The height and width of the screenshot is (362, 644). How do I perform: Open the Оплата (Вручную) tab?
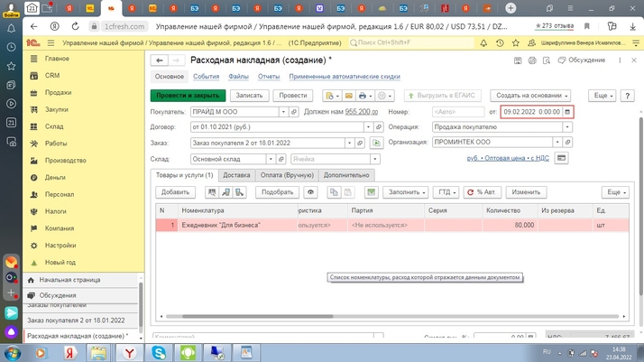pyautogui.click(x=287, y=175)
